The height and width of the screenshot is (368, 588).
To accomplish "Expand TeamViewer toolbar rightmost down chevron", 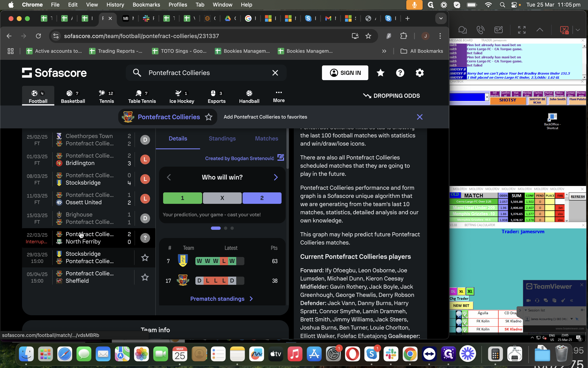I will [x=578, y=30].
